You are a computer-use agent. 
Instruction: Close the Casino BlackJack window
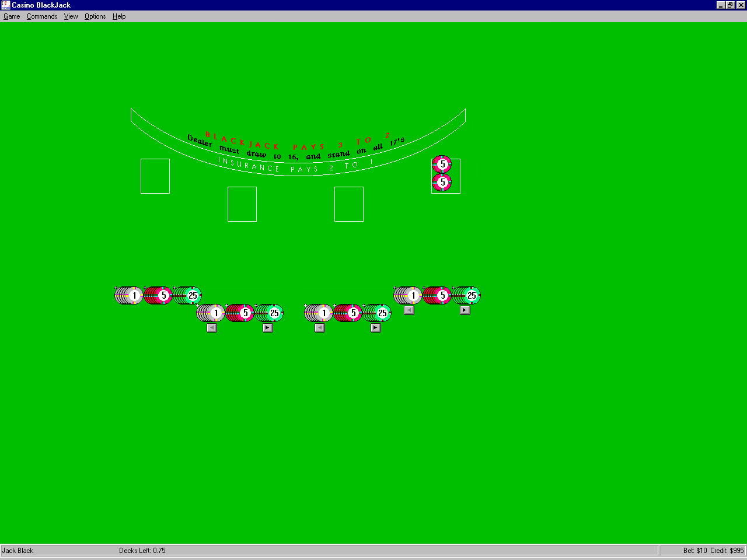pyautogui.click(x=741, y=5)
